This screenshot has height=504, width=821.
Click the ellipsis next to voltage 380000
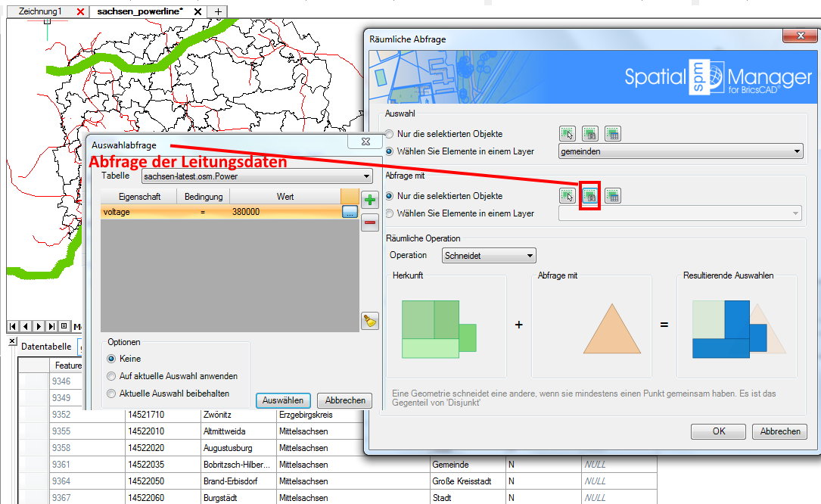pyautogui.click(x=351, y=212)
